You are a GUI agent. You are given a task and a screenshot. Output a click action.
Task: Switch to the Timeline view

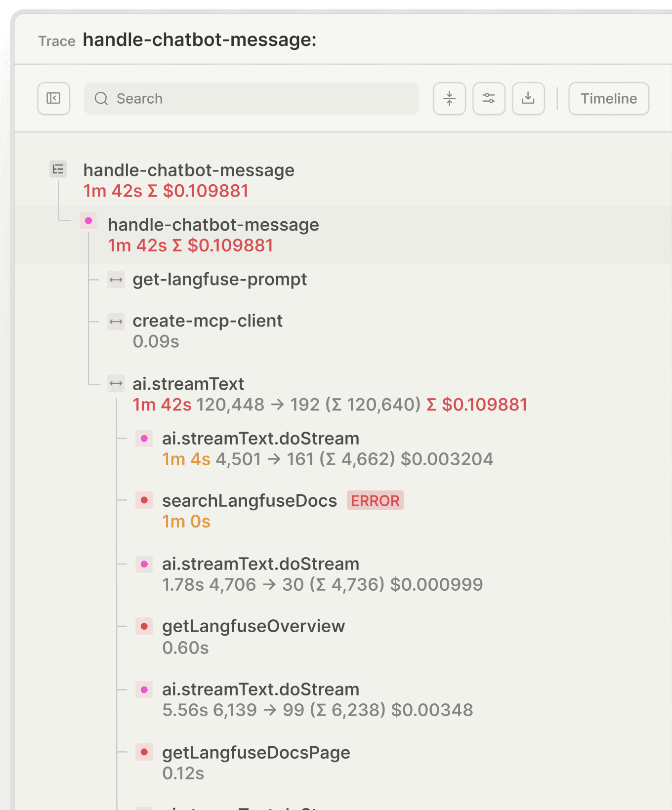coord(609,98)
